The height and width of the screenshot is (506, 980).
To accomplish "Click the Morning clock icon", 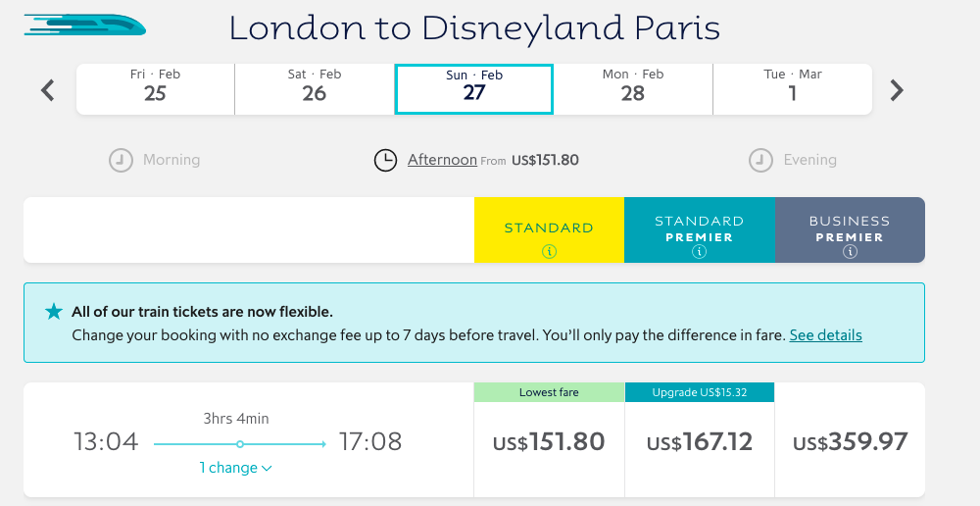I will (121, 160).
